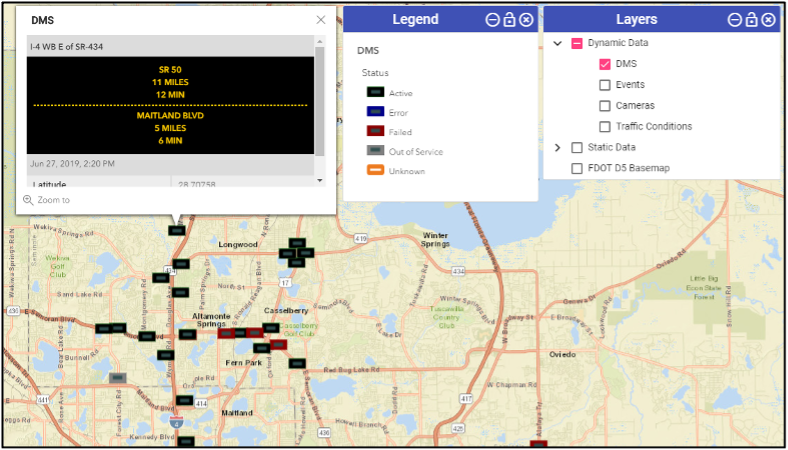The width and height of the screenshot is (788, 450).
Task: Click the magnifier icon beside Zoom to
Action: pyautogui.click(x=28, y=200)
